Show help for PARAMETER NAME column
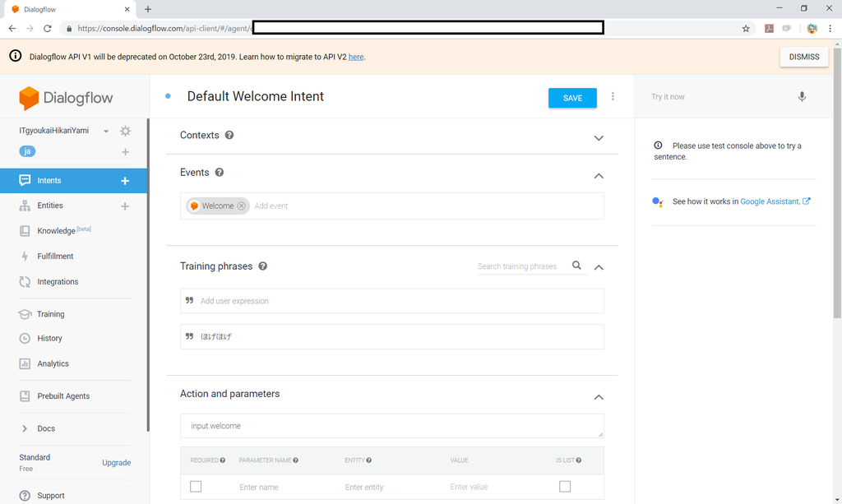The width and height of the screenshot is (842, 504). [295, 460]
